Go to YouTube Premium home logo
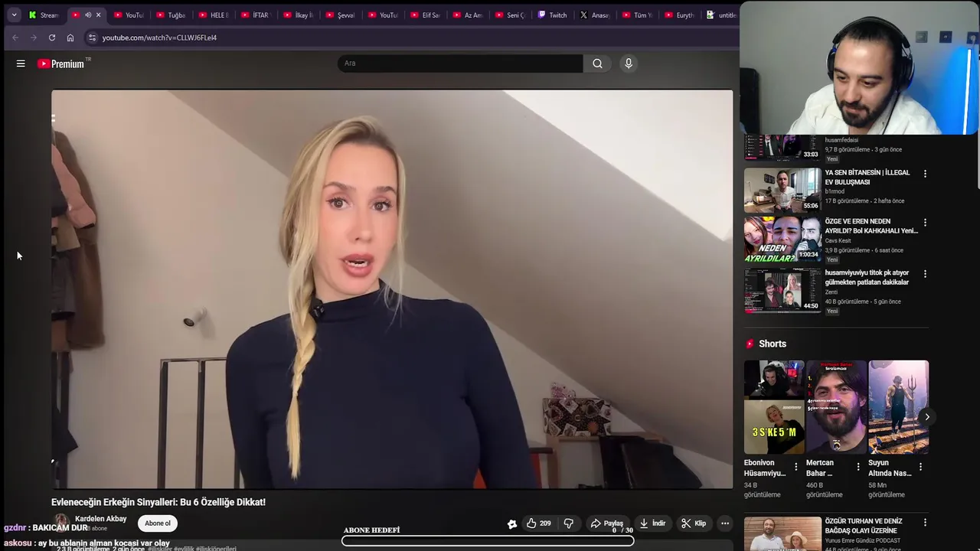This screenshot has height=551, width=980. [60, 64]
